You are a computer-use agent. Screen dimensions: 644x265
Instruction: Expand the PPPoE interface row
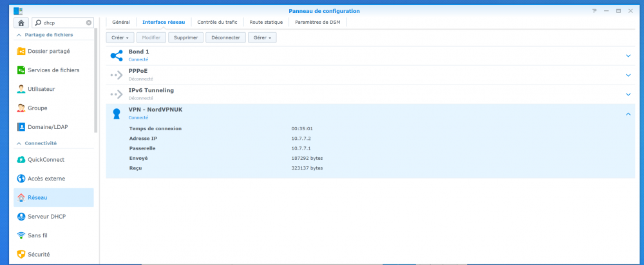click(x=629, y=75)
